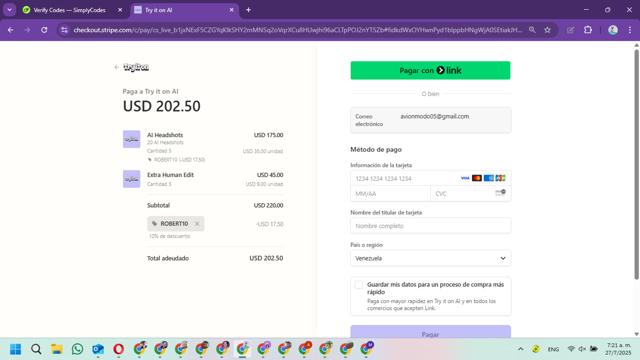640x360 pixels.
Task: Click the zoom magnifier icon in address bar
Action: (532, 30)
